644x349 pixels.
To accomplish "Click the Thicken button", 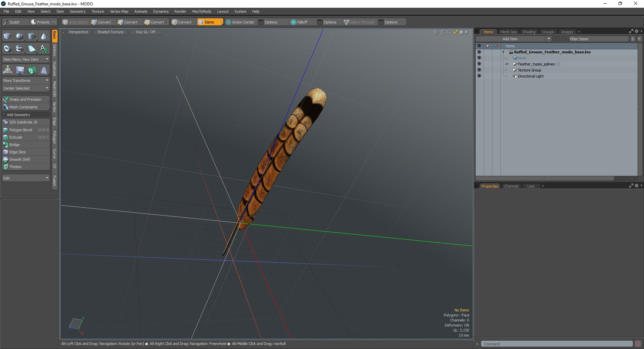I will pyautogui.click(x=26, y=167).
